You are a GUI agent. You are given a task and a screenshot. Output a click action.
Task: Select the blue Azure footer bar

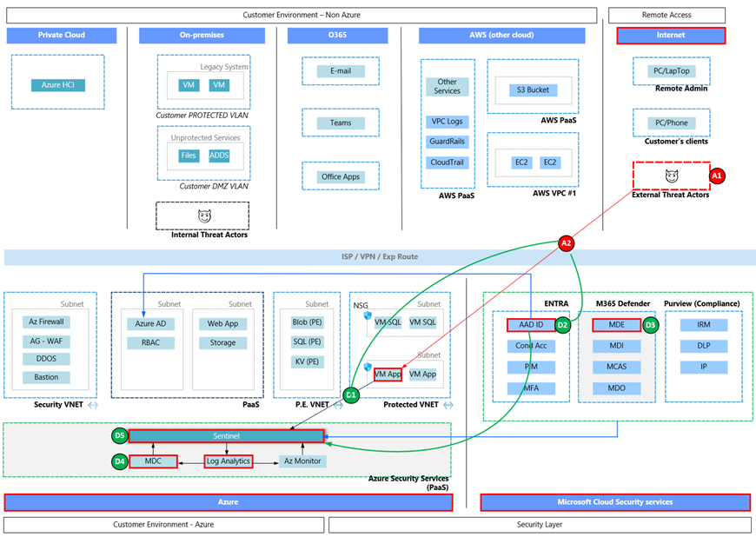(228, 502)
